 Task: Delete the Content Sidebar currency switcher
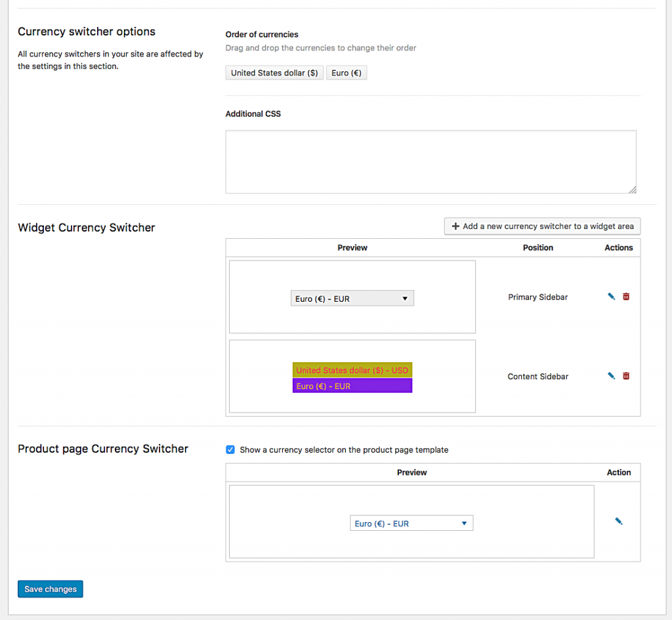626,376
